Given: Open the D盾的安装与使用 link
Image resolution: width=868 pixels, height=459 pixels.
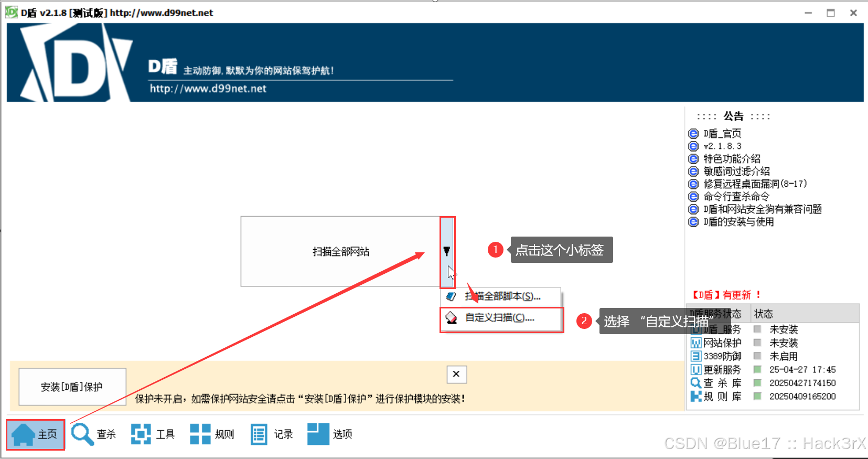Looking at the screenshot, I should (x=738, y=222).
